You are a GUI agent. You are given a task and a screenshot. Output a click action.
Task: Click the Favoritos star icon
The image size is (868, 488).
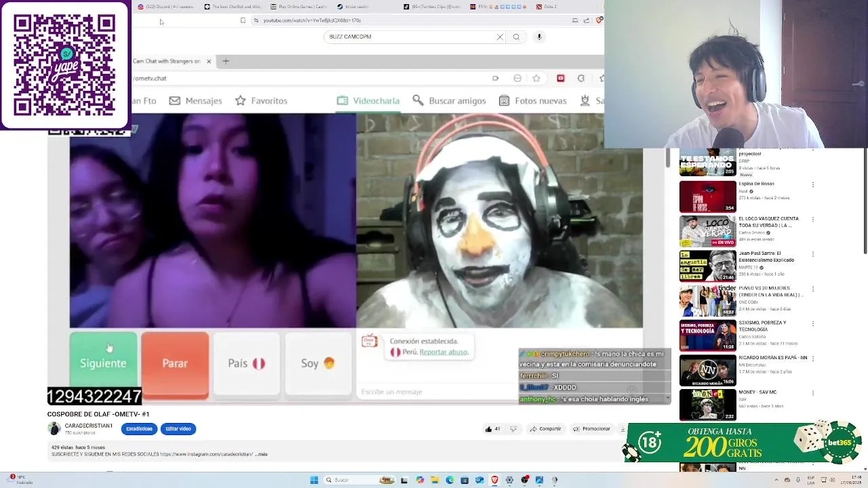[x=240, y=100]
